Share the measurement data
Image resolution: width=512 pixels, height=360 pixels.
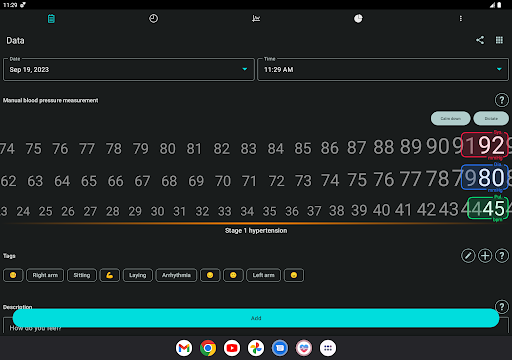[480, 40]
